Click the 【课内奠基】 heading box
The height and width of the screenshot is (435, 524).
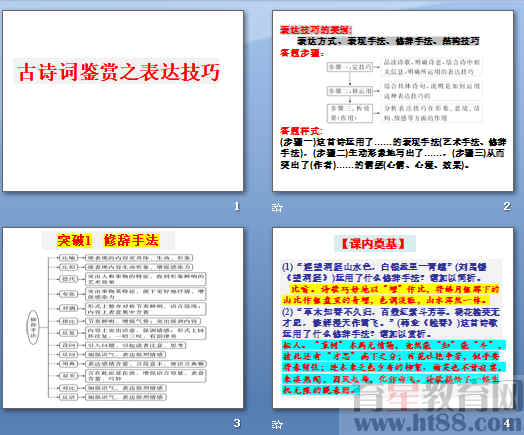click(x=375, y=244)
